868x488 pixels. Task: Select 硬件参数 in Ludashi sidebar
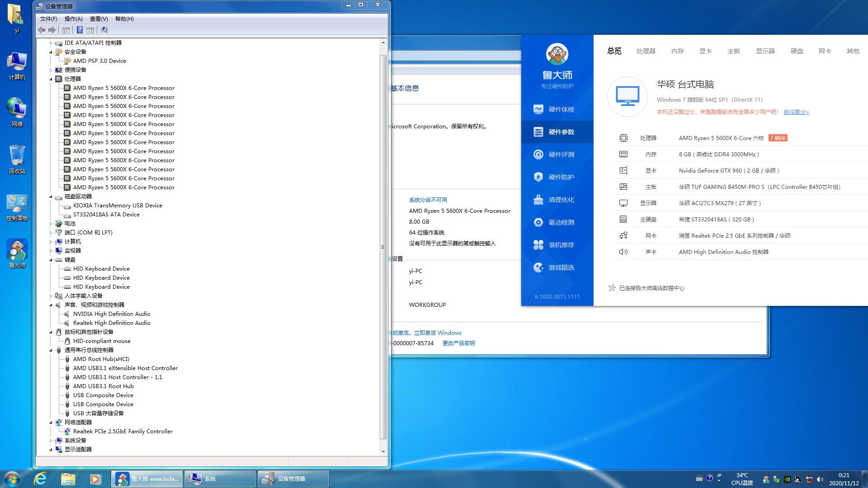pos(557,132)
